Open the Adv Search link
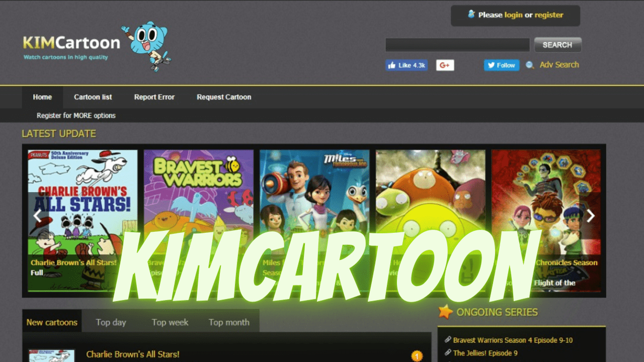Viewport: 644px width, 362px height. click(559, 65)
